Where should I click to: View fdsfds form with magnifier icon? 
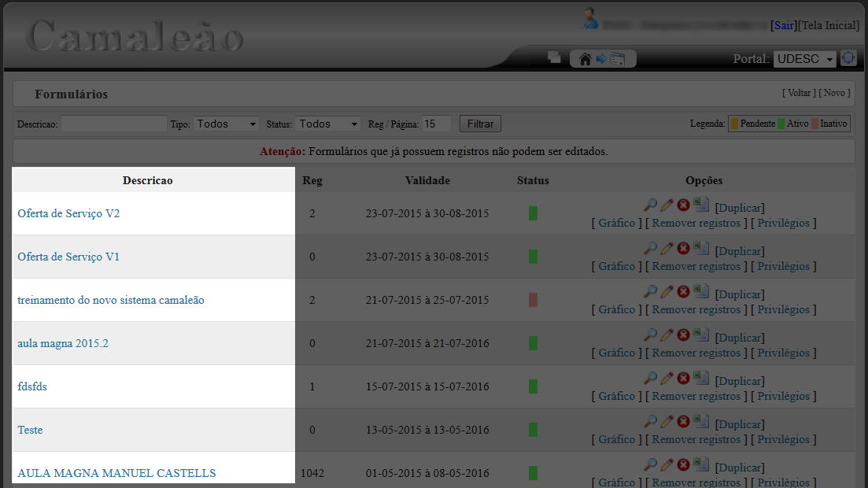point(651,378)
